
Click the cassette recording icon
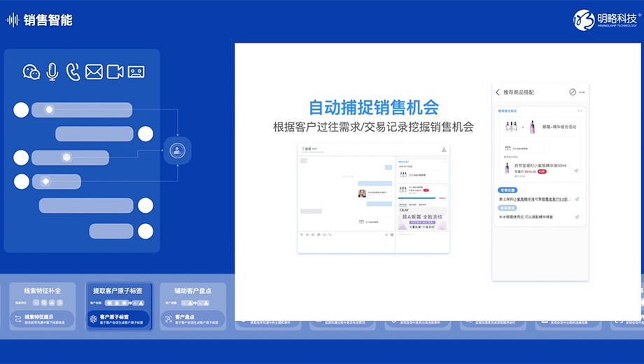point(136,72)
